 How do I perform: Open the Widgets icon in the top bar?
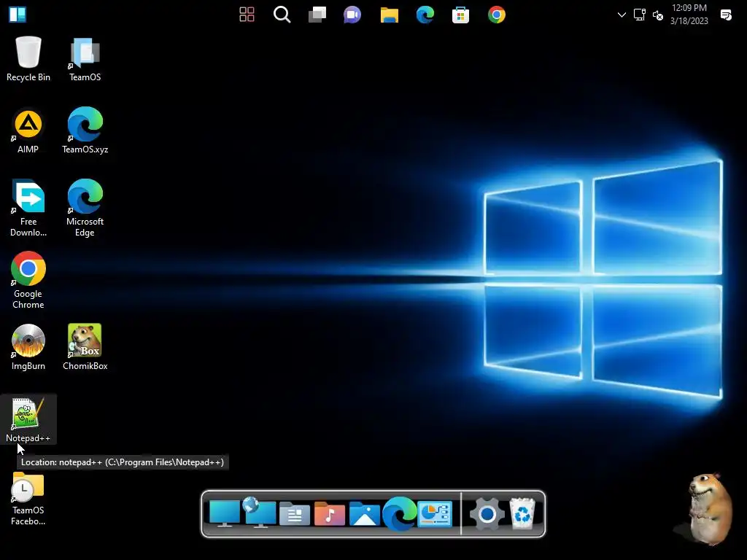pyautogui.click(x=247, y=15)
